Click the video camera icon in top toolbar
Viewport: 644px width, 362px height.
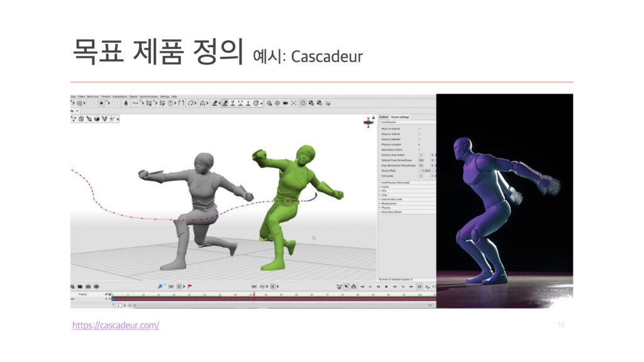pos(286,103)
